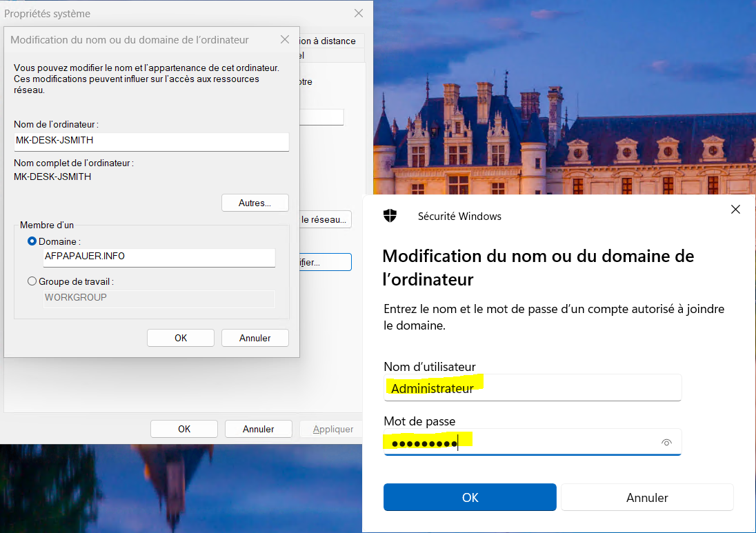Reveal password with the eye icon
Image resolution: width=756 pixels, height=533 pixels.
[666, 443]
